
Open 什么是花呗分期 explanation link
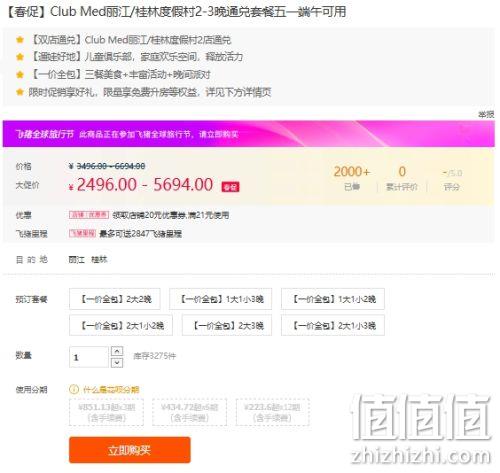click(111, 389)
